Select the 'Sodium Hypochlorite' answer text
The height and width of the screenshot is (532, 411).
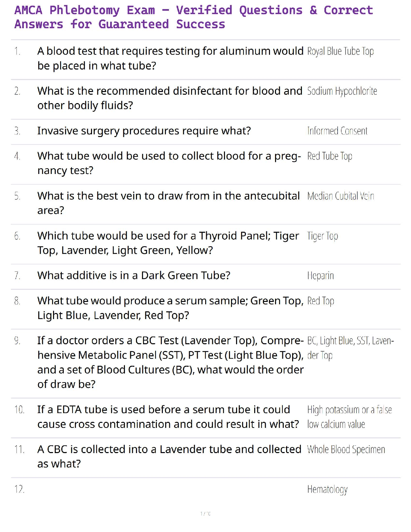pyautogui.click(x=342, y=91)
